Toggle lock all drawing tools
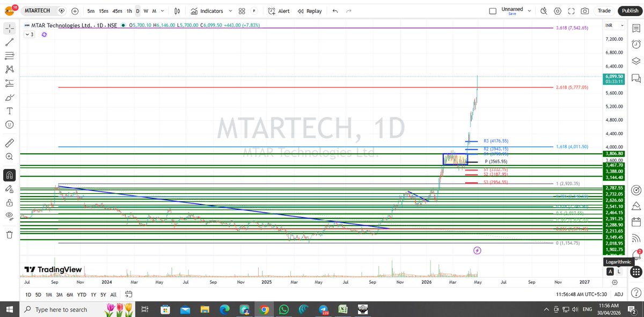The height and width of the screenshot is (317, 644). click(9, 203)
